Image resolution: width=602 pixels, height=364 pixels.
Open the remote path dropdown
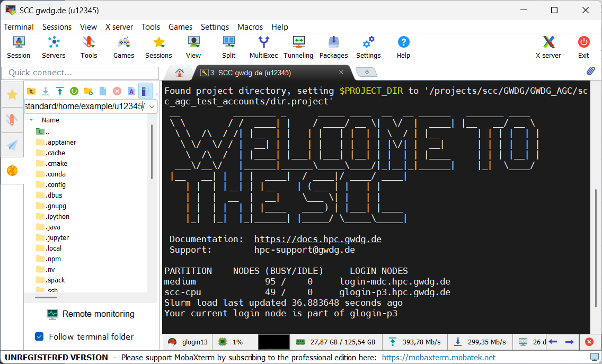(150, 106)
